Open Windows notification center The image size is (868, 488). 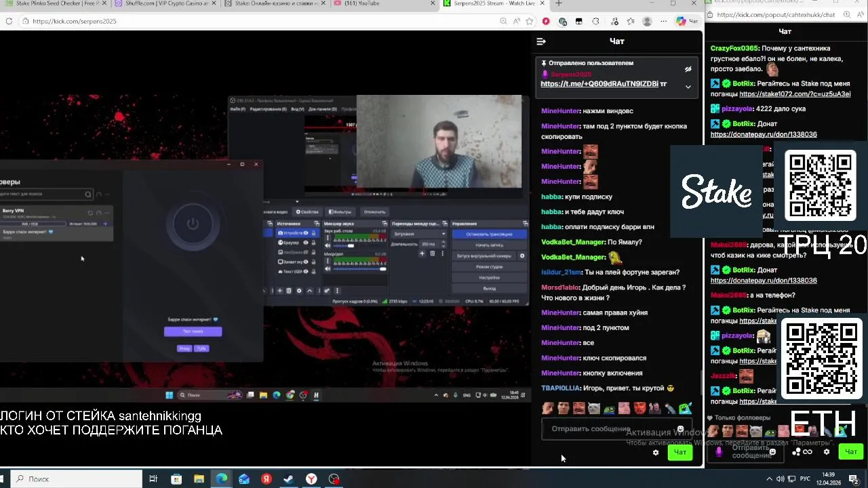[854, 479]
